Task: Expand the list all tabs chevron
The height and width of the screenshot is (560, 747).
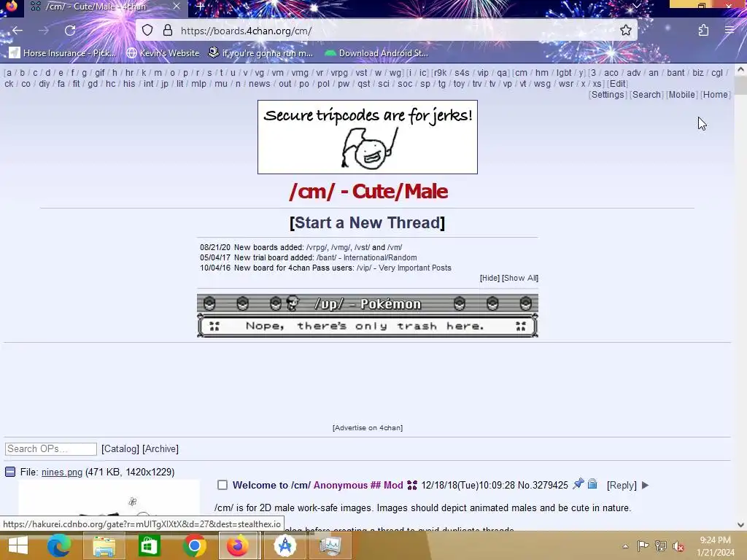Action: click(636, 6)
